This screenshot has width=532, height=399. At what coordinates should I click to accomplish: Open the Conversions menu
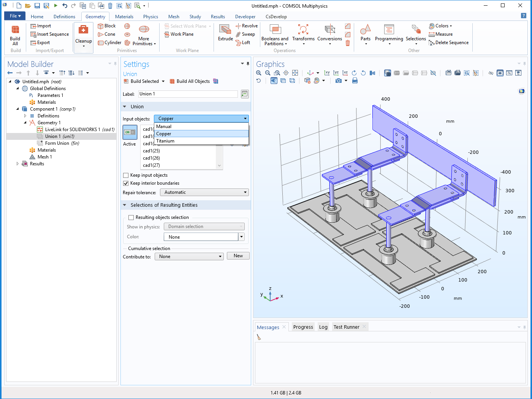pos(329,35)
